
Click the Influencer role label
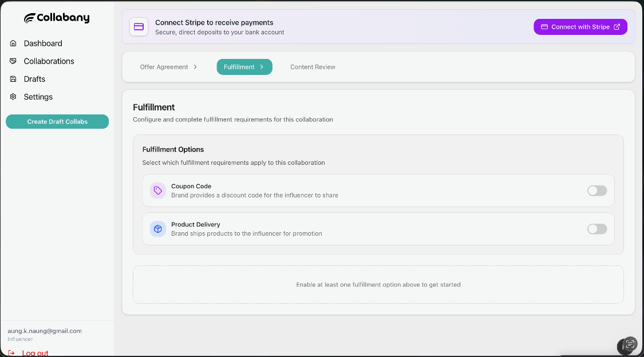[20, 339]
